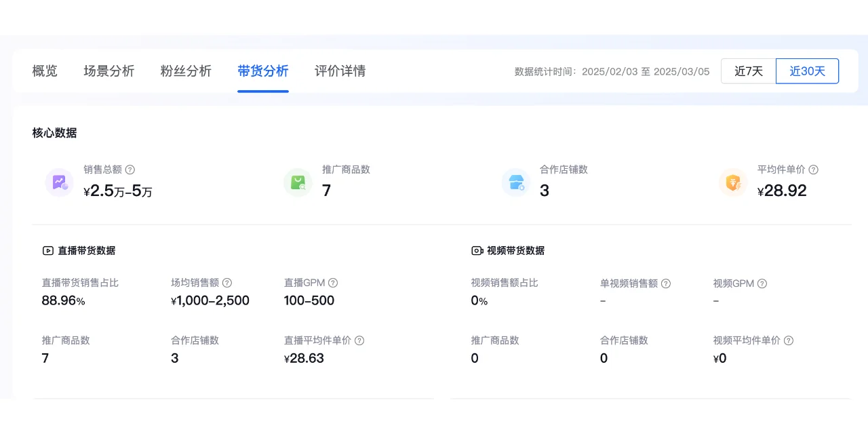Screen dimensions: 868x434
Task: Click the 单视频销售额 help icon
Action: [x=666, y=283]
